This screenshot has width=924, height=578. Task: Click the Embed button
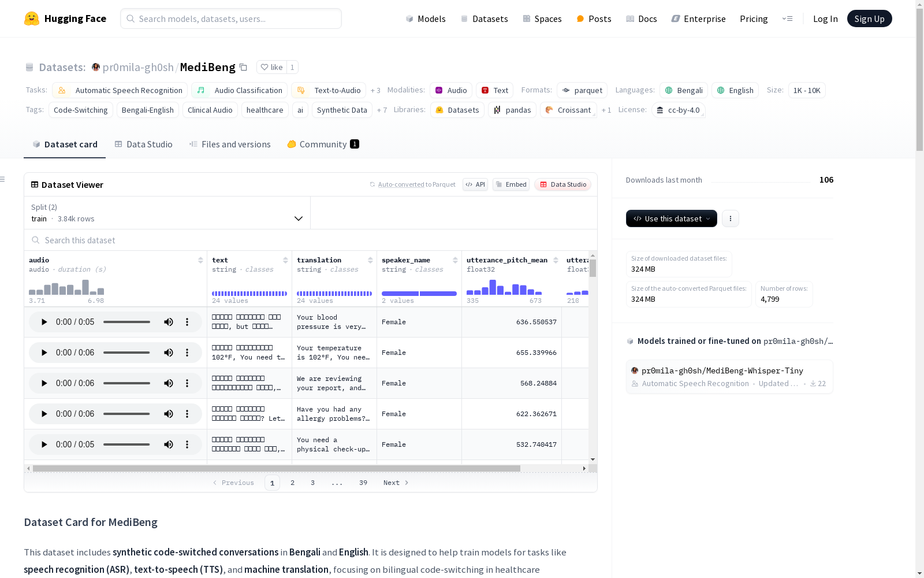(x=511, y=184)
